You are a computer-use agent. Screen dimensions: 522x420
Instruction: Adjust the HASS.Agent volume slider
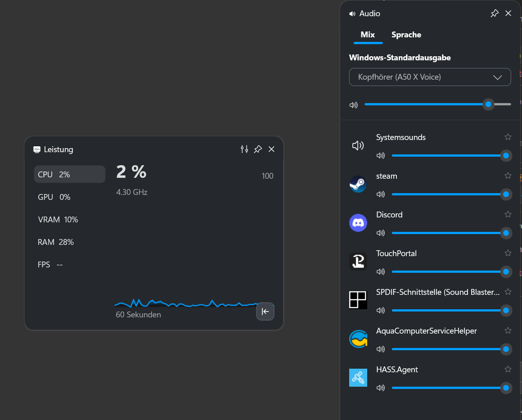point(451,387)
